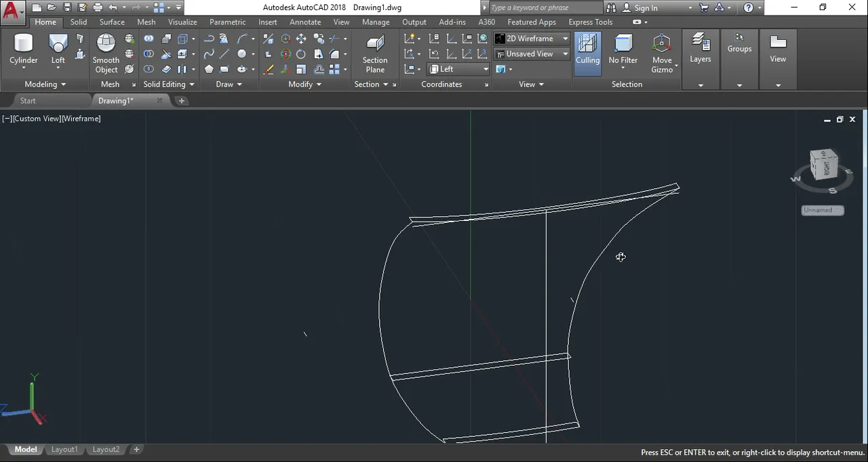868x462 pixels.
Task: Close the Drawing1 tab
Action: coord(159,101)
